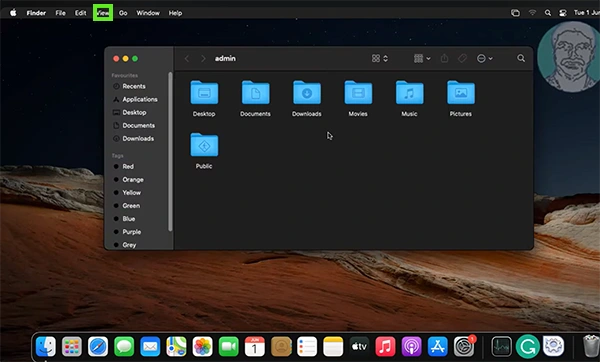The height and width of the screenshot is (362, 600).
Task: Open the Window menu
Action: click(x=148, y=13)
